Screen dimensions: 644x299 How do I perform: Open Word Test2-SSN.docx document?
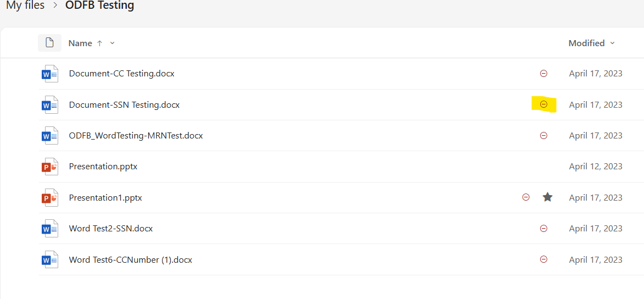111,229
